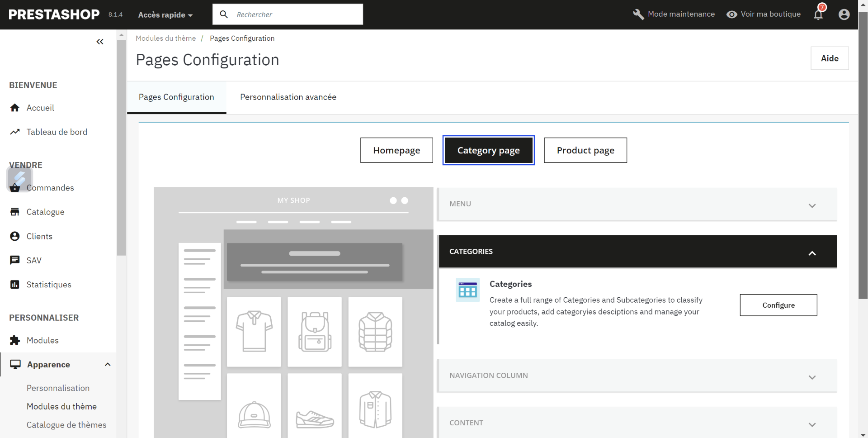Open the notifications bell icon
The width and height of the screenshot is (868, 438).
818,14
